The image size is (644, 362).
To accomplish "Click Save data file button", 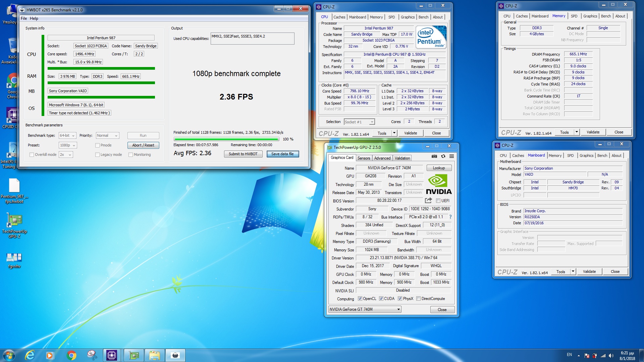I will [282, 154].
